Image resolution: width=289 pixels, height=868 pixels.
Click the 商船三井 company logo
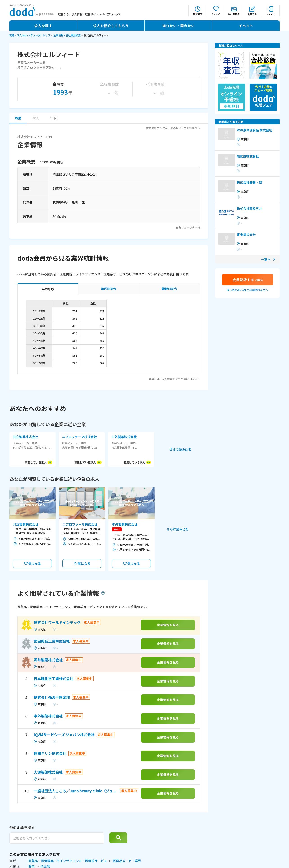226,212
